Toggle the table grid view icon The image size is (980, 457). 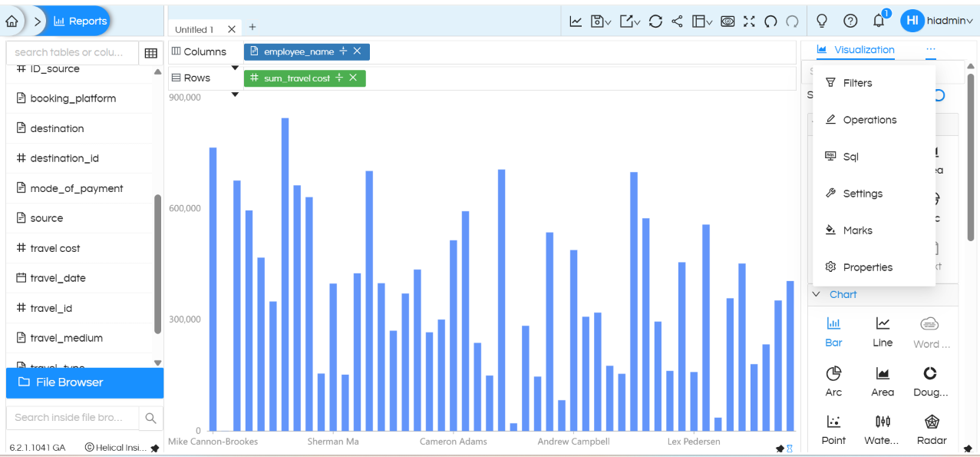pyautogui.click(x=151, y=53)
